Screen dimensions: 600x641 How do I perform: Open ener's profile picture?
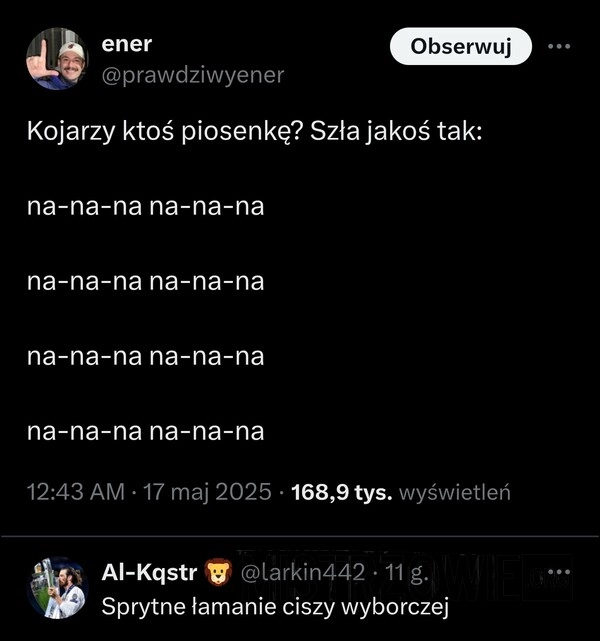(57, 59)
